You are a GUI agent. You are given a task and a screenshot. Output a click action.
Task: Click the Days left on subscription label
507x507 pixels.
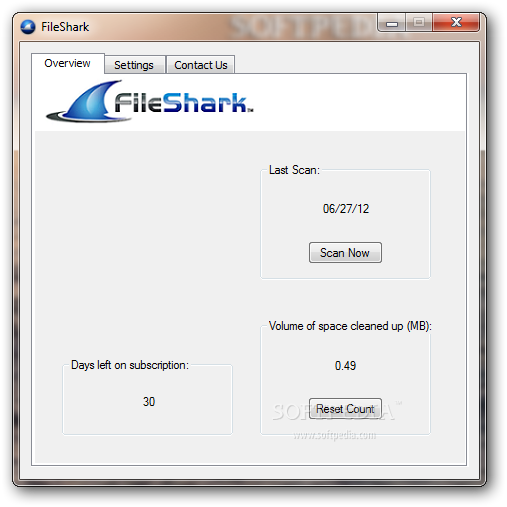coord(130,365)
